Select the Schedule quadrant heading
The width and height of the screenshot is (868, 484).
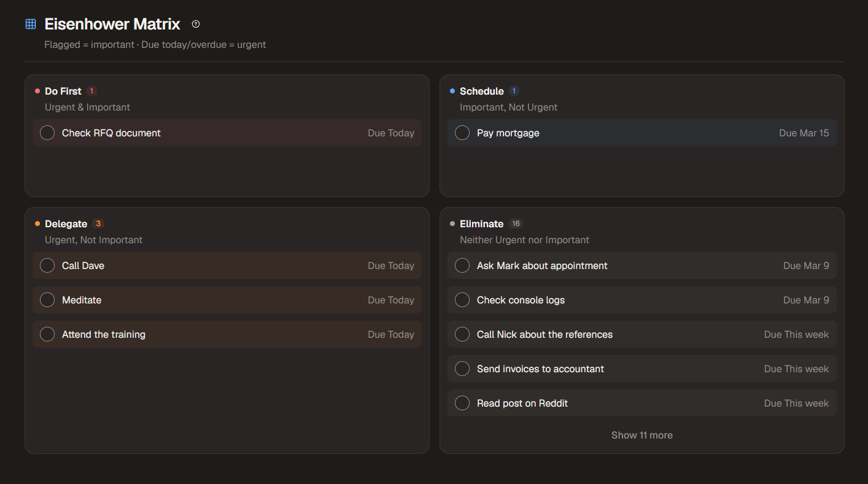click(481, 91)
